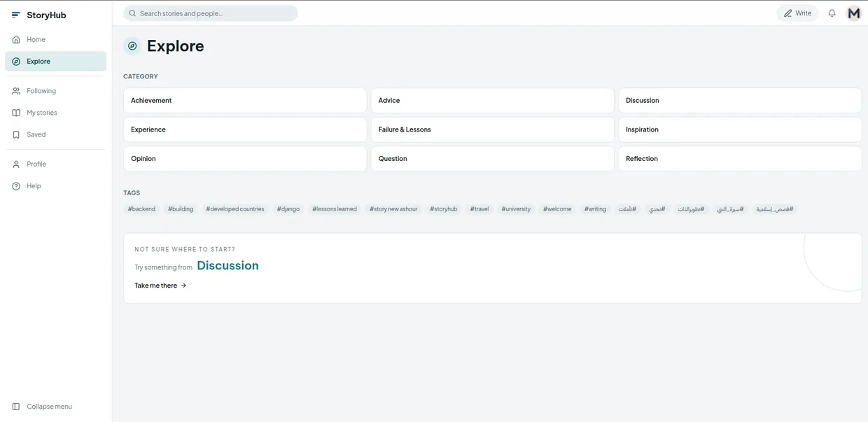Click the Collapse menu panel icon
The height and width of the screenshot is (422, 868).
[16, 407]
